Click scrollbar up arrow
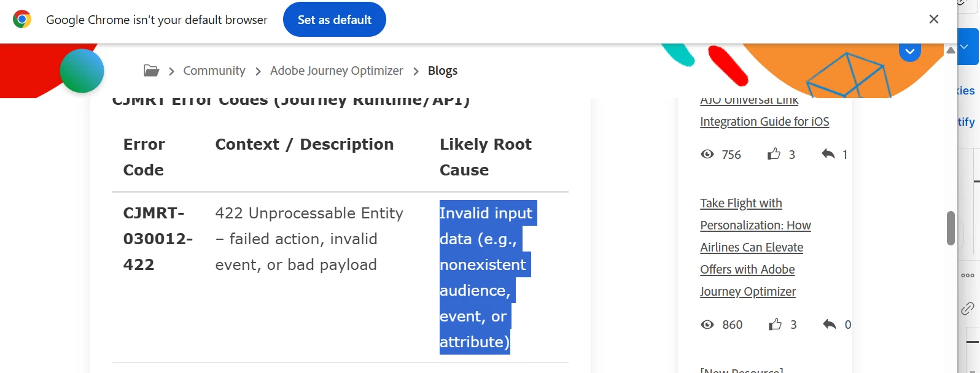Image resolution: width=980 pixels, height=373 pixels. coord(951,50)
